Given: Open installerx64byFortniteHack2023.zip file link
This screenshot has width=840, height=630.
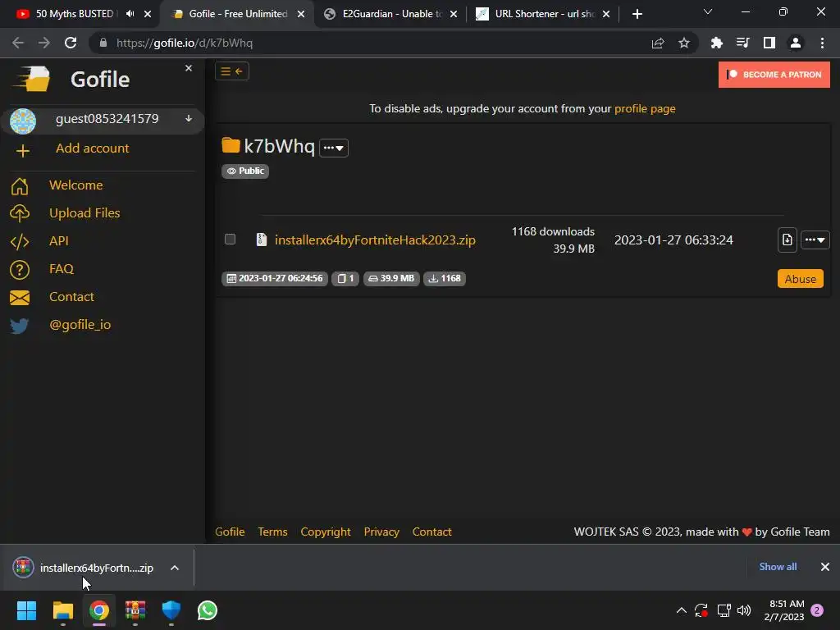Looking at the screenshot, I should point(375,240).
